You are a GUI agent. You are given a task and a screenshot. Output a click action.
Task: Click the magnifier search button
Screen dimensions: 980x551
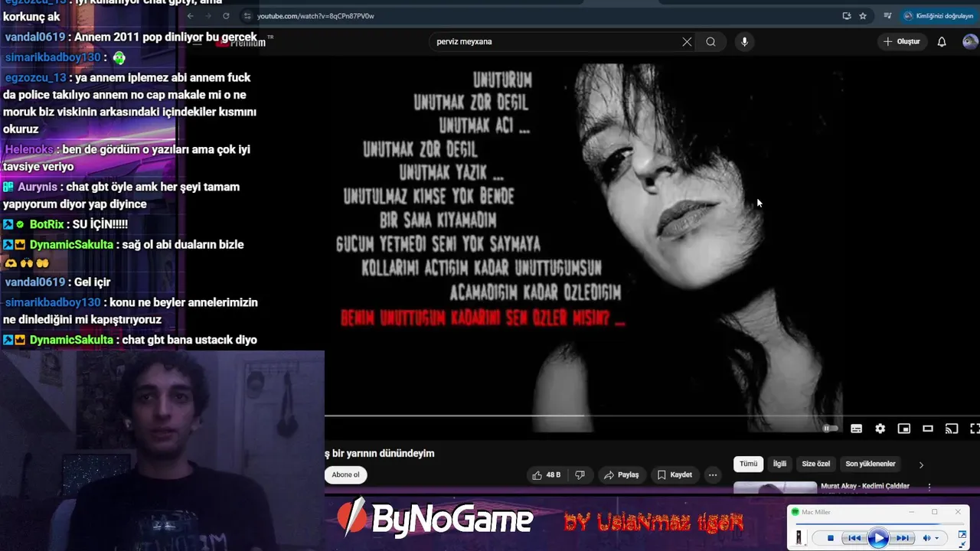point(710,42)
